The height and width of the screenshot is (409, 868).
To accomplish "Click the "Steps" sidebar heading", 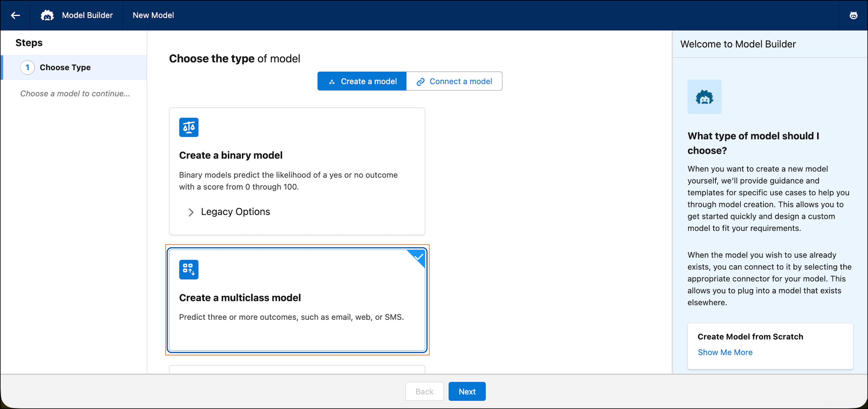I will click(29, 43).
